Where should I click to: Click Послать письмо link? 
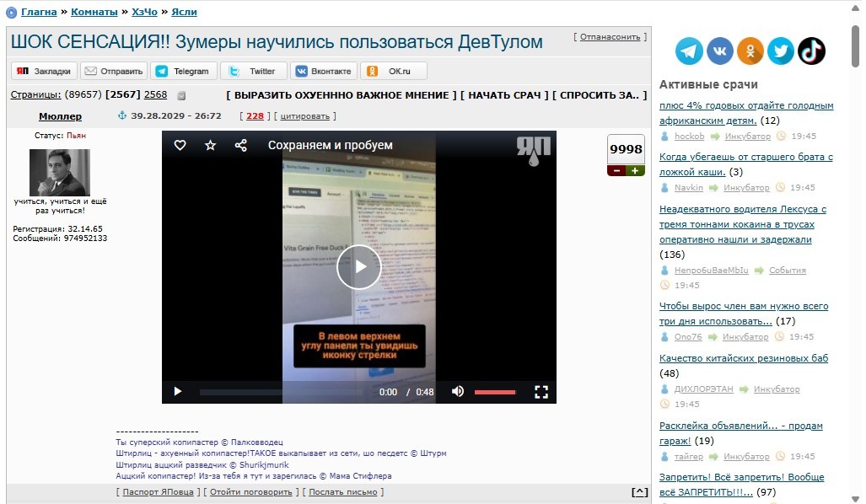coord(343,492)
